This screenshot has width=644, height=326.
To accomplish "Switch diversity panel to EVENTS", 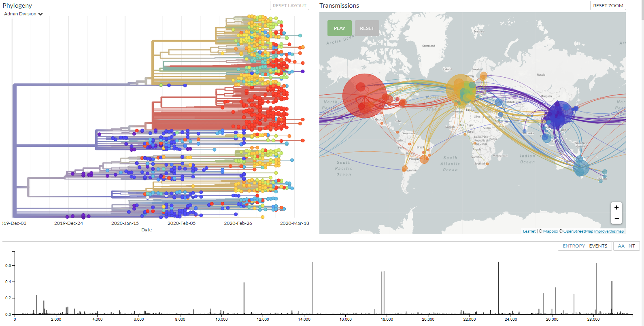I will [598, 246].
